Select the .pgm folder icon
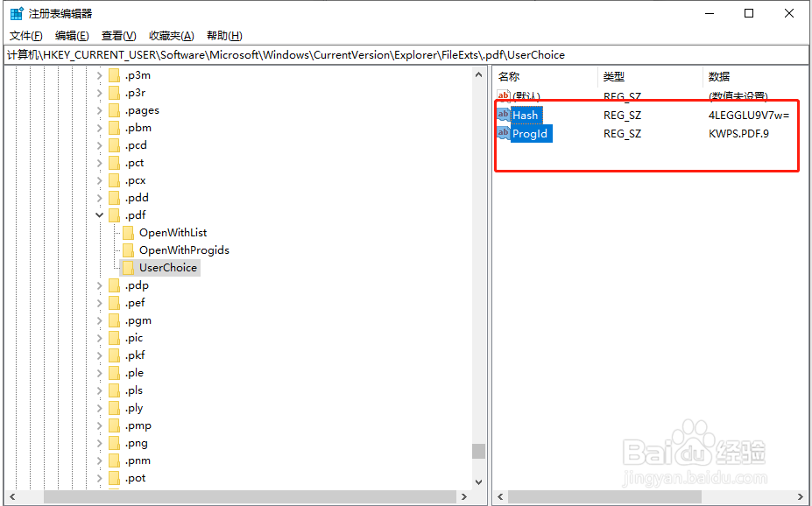The height and width of the screenshot is (506, 812). (115, 320)
